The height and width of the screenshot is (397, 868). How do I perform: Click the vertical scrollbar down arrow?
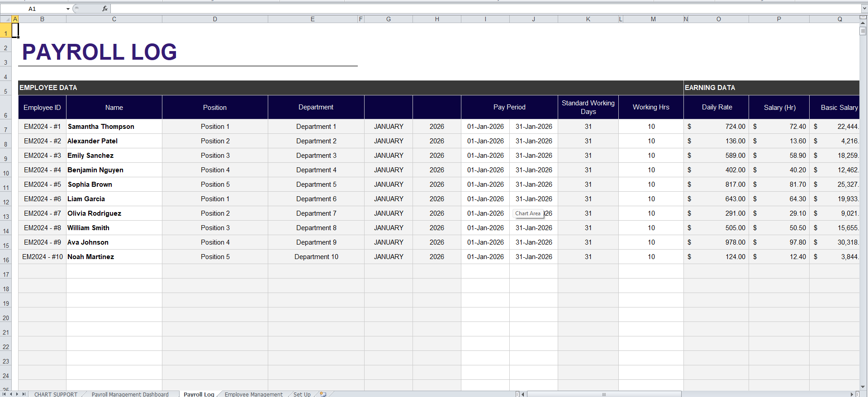(863, 387)
